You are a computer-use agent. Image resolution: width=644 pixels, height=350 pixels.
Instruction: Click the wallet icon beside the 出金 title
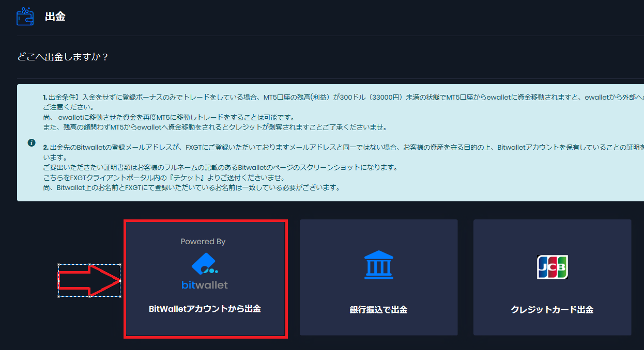(25, 17)
